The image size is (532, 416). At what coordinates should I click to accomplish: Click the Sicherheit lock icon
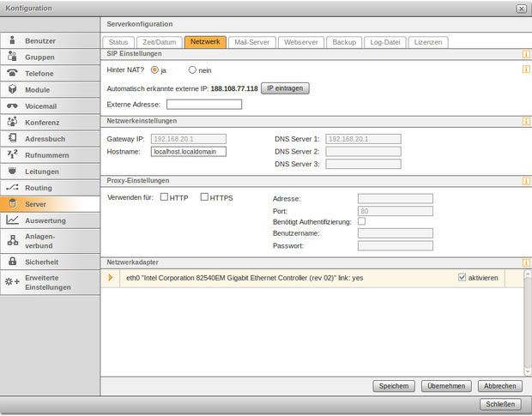pos(12,261)
